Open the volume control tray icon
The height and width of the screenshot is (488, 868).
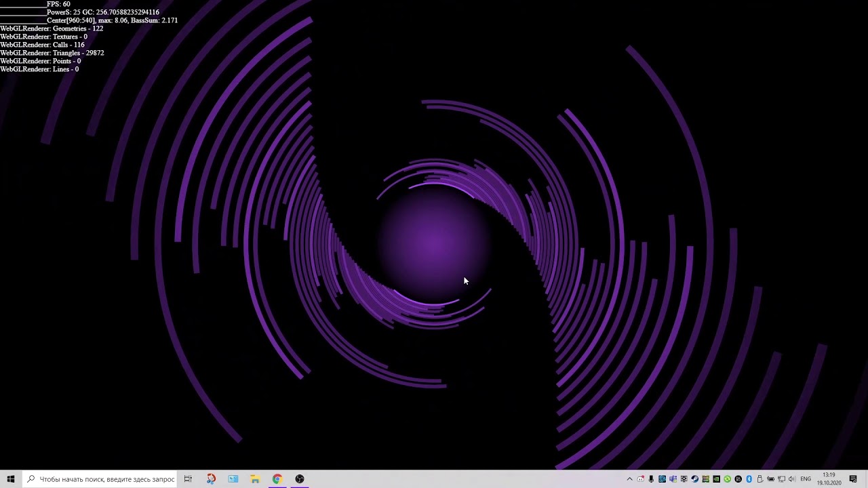point(792,479)
